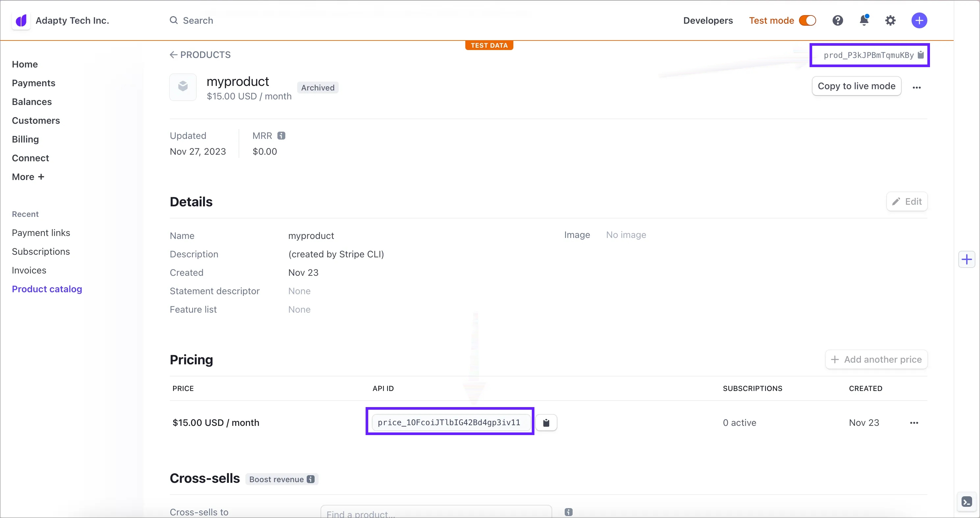Open product overflow menu beside Copy to live mode

[x=916, y=88]
